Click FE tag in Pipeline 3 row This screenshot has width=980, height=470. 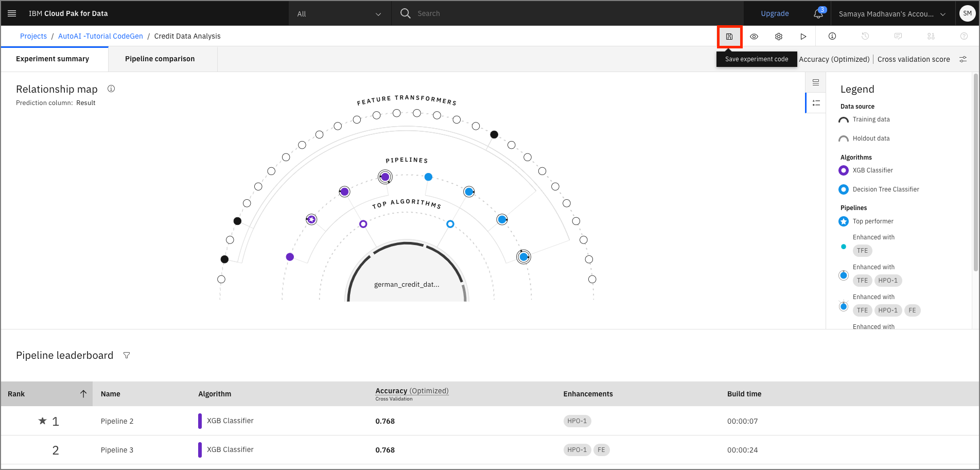point(601,450)
